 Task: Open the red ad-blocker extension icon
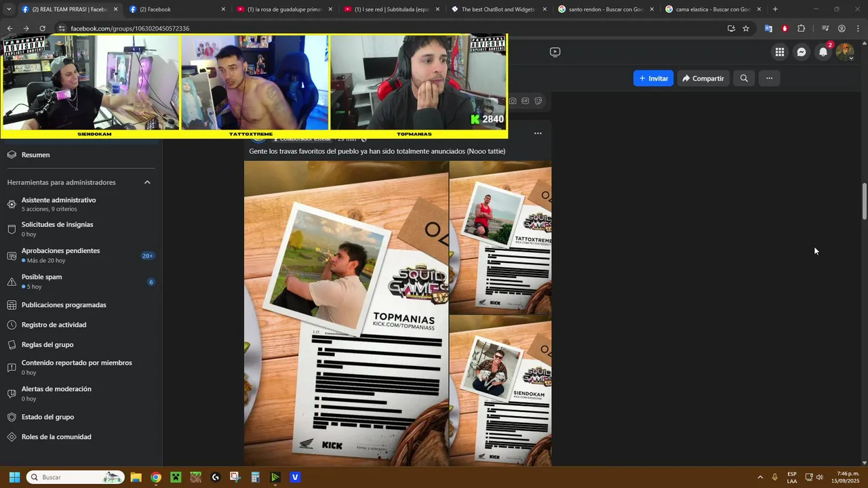(x=785, y=28)
